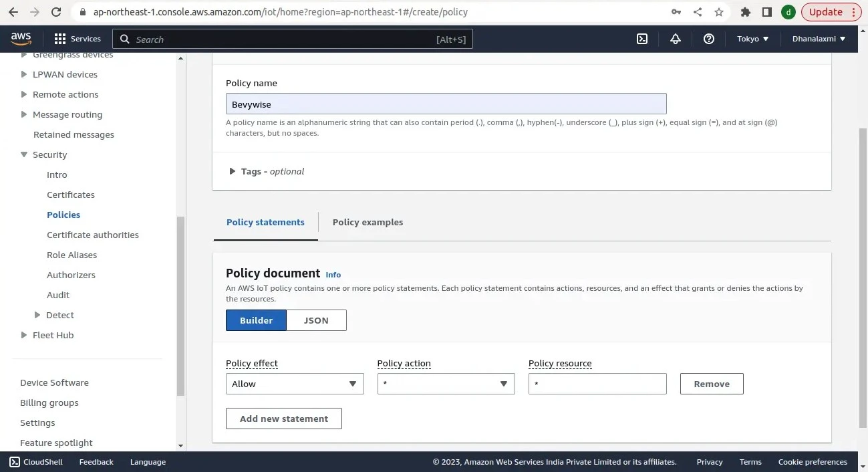The image size is (868, 472).
Task: Open the Info link beside Policy document
Action: 333,275
